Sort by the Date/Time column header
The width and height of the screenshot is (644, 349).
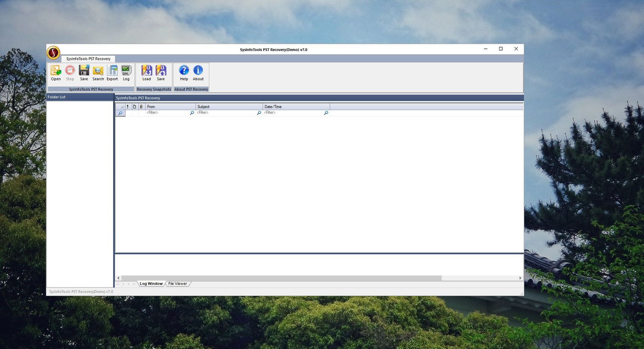pyautogui.click(x=296, y=107)
